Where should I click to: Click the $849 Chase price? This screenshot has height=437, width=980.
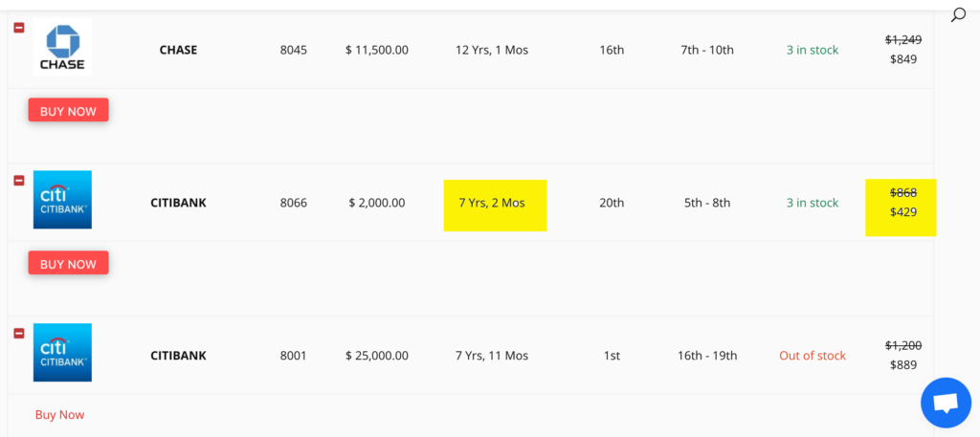coord(902,59)
